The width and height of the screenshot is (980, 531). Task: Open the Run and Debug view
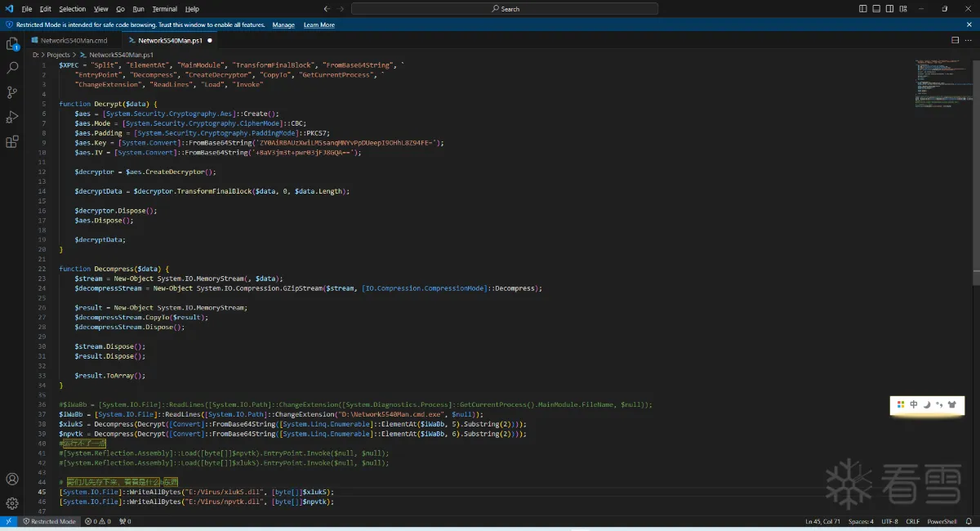(x=12, y=117)
